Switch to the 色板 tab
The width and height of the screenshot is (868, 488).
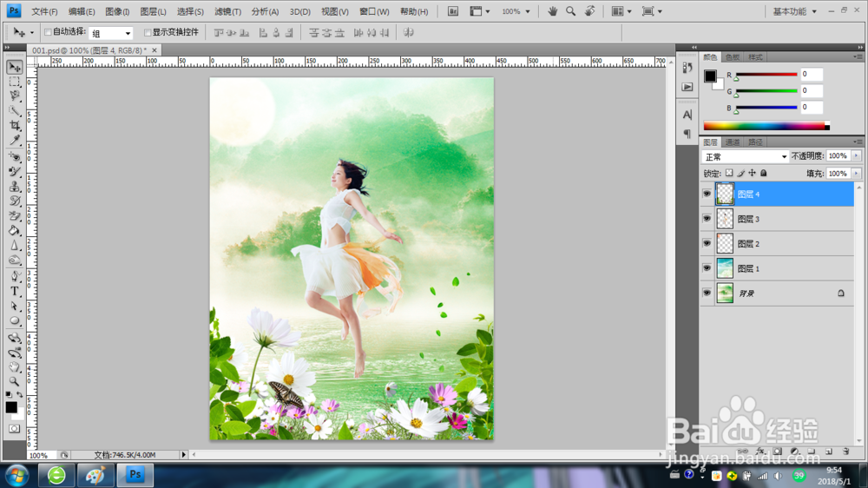733,57
